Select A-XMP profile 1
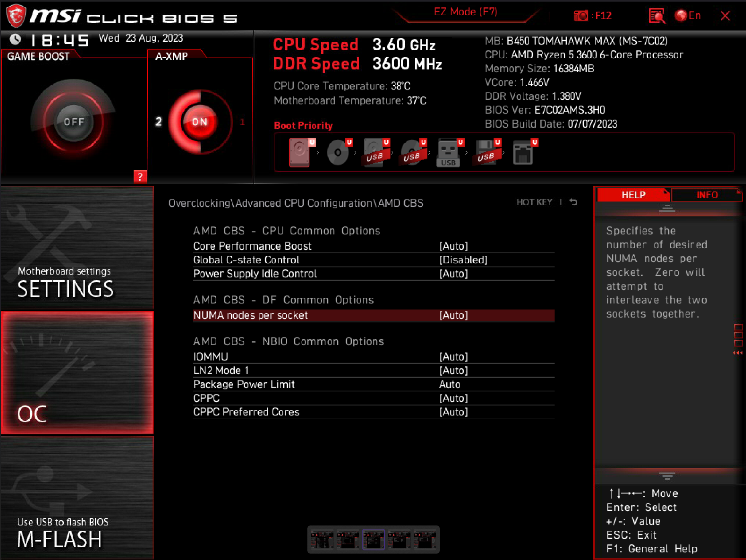 (242, 122)
